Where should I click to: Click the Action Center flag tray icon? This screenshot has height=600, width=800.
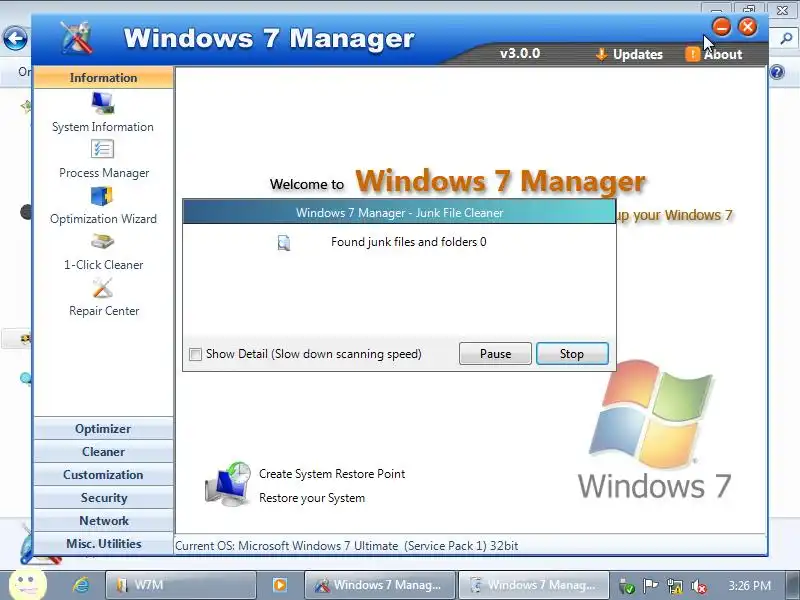650,586
